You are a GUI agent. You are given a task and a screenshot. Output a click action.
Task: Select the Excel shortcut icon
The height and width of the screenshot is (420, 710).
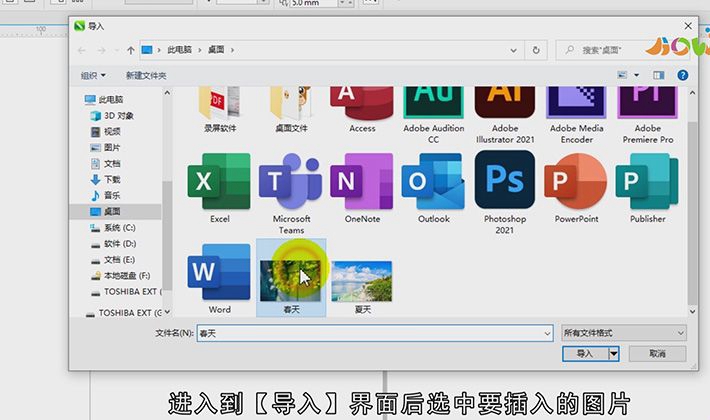tap(219, 182)
